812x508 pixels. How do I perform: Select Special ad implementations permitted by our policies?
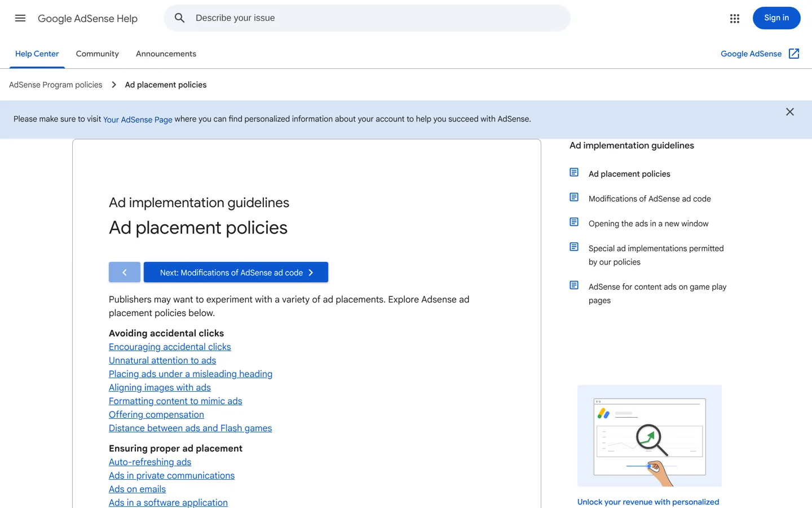point(656,255)
